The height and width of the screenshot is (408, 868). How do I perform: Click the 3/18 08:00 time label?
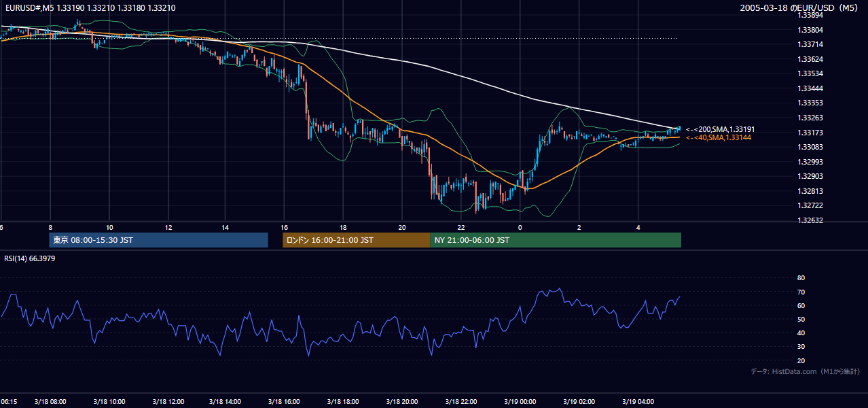[x=50, y=402]
